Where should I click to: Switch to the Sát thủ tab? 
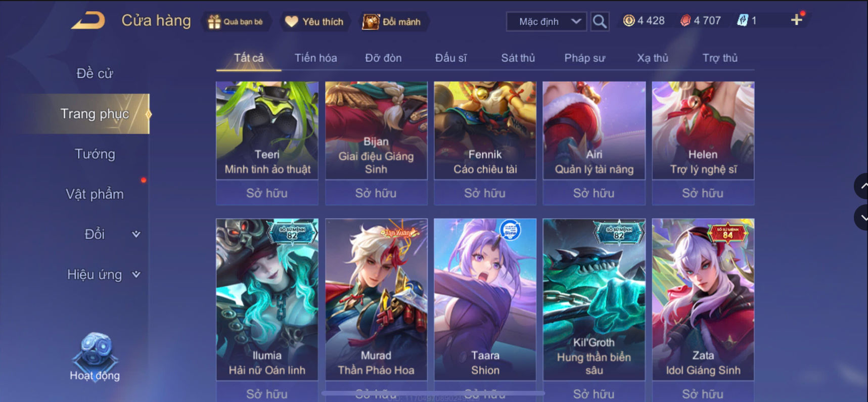518,58
